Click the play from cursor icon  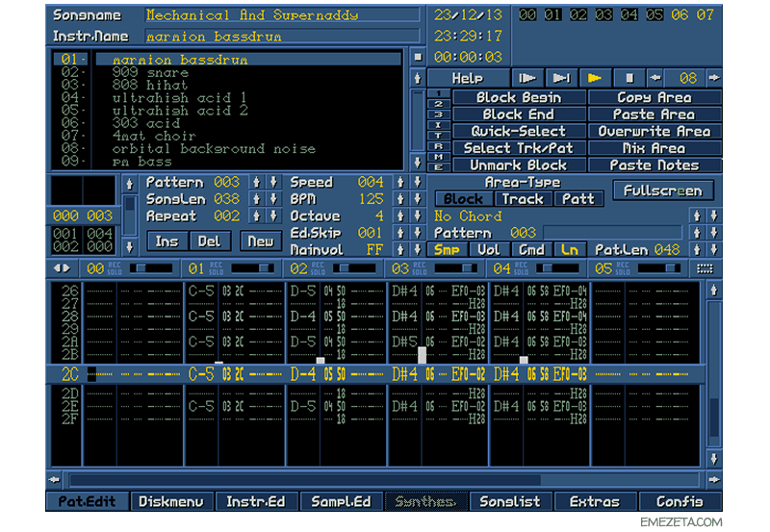(x=561, y=78)
